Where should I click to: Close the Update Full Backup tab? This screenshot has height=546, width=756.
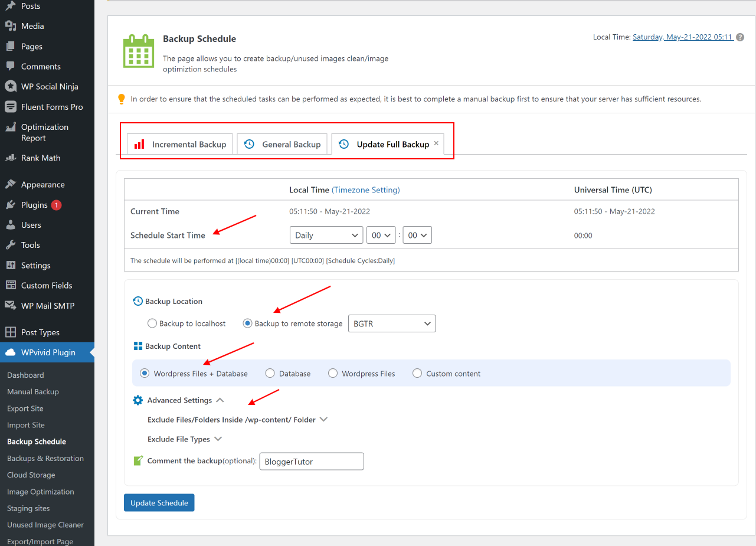tap(436, 143)
